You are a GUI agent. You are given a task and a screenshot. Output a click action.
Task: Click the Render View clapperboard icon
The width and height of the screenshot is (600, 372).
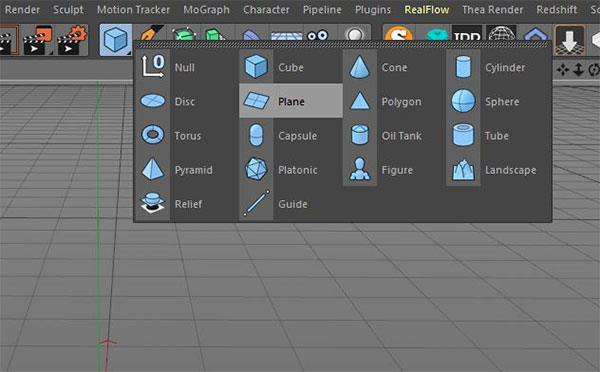[x=8, y=40]
